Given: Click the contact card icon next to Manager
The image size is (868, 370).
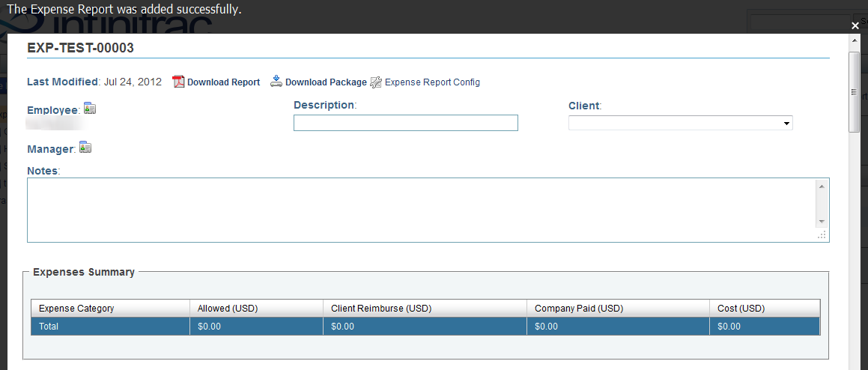Looking at the screenshot, I should click(85, 147).
